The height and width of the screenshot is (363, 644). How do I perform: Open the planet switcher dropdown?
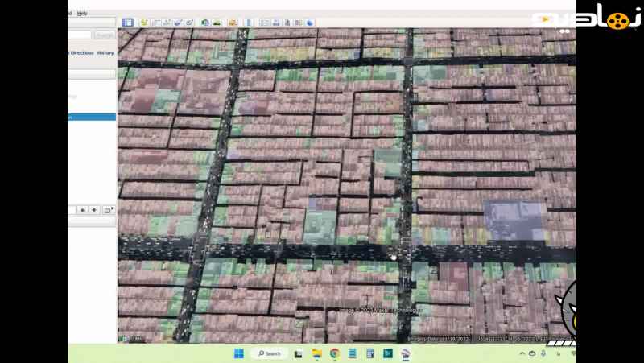pyautogui.click(x=233, y=23)
